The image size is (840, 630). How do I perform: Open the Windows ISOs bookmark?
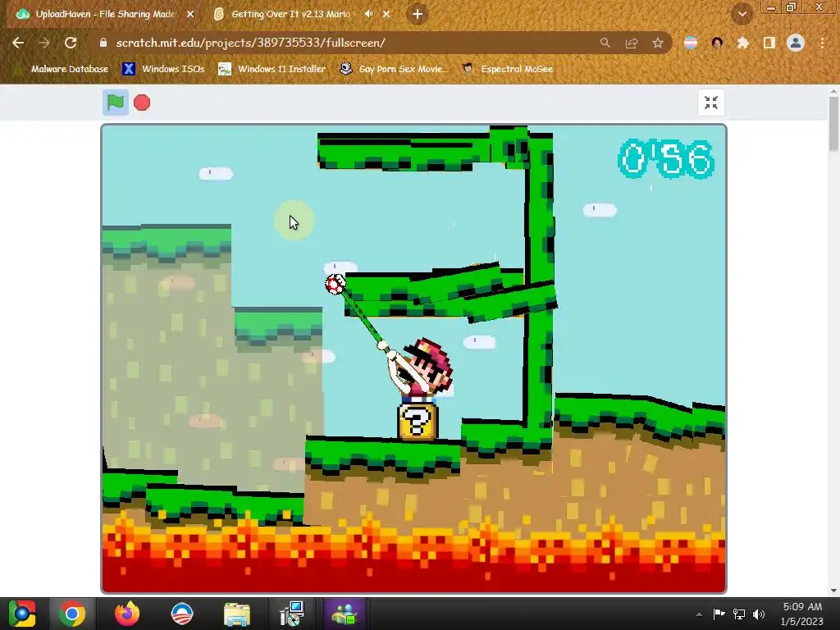click(x=163, y=69)
